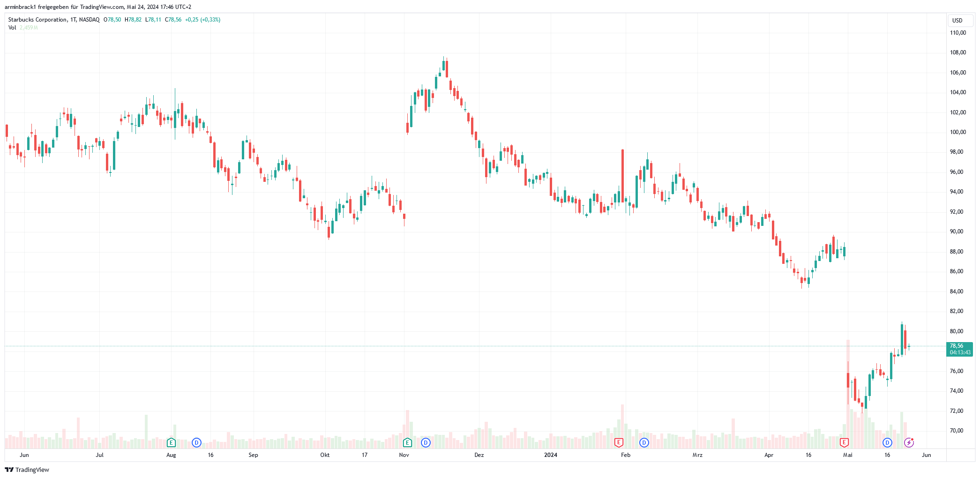The width and height of the screenshot is (980, 478).
Task: Click the 88,00 price axis label
Action: tap(957, 252)
